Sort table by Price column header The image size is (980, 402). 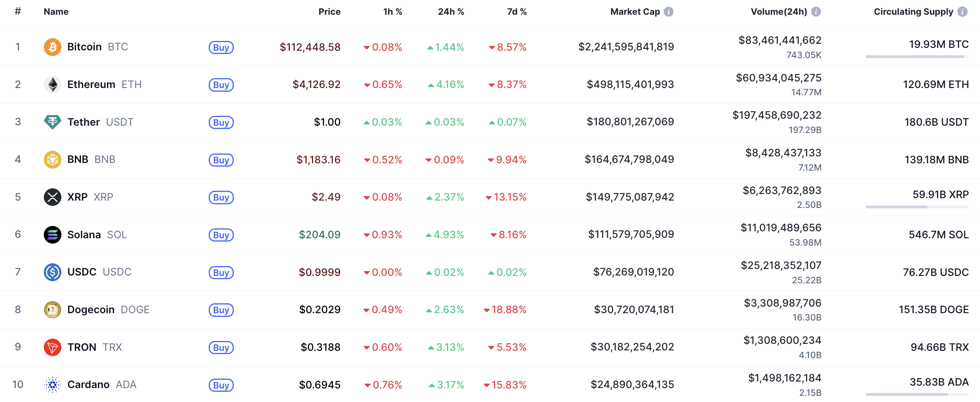(x=329, y=12)
